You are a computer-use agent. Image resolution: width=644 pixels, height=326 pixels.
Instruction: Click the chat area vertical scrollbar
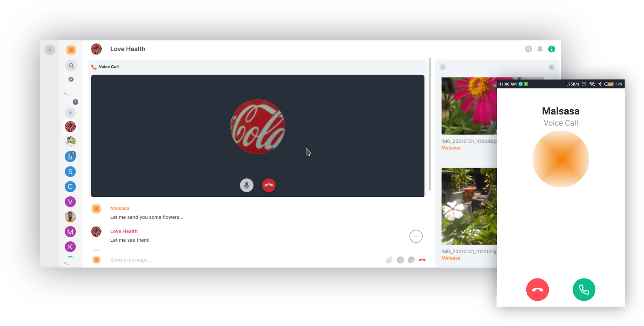(x=430, y=124)
